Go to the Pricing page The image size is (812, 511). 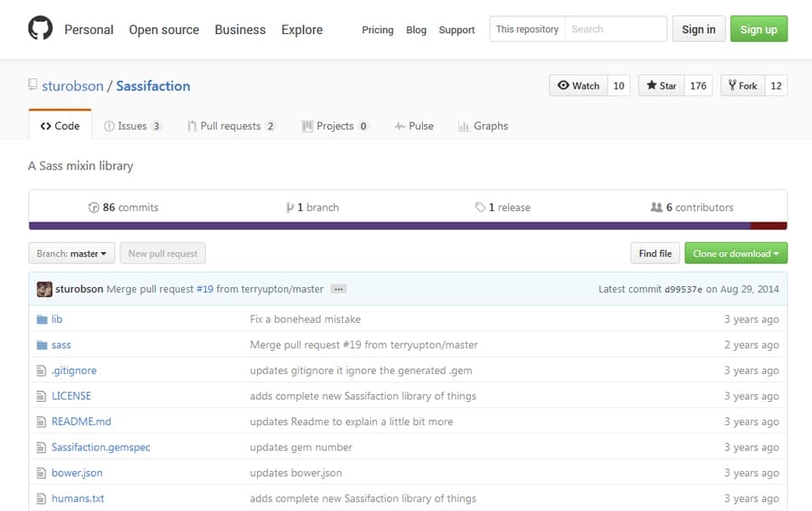click(378, 30)
